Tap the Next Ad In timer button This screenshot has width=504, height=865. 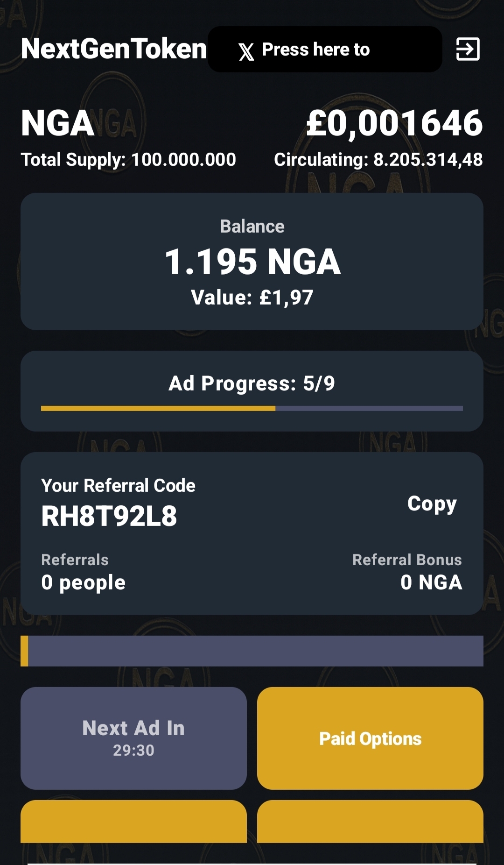click(x=133, y=738)
